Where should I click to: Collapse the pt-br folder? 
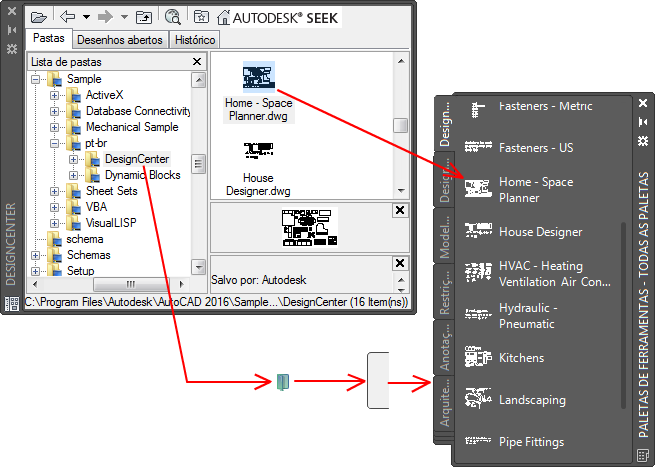54,143
